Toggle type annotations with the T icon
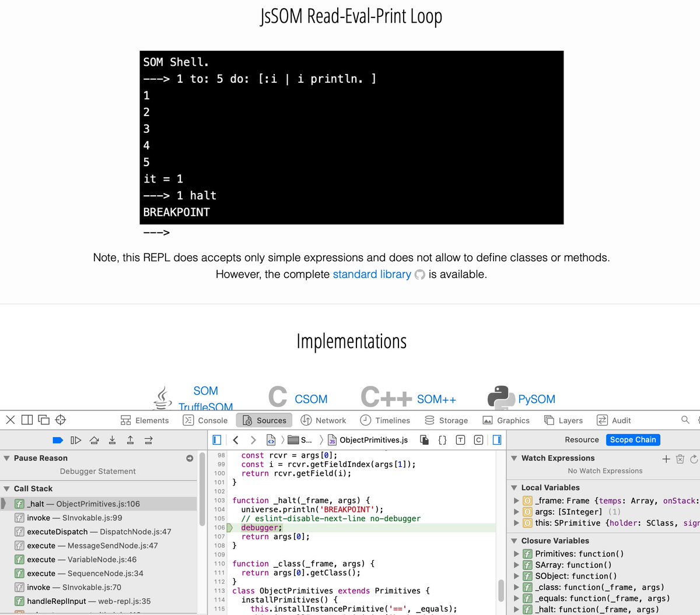The height and width of the screenshot is (615, 700). click(461, 440)
